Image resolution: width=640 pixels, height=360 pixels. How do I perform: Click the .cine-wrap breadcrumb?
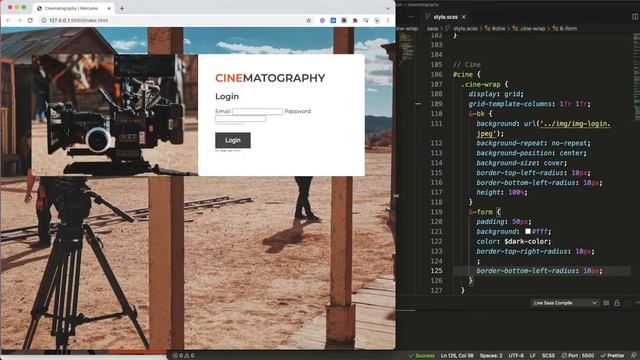532,29
